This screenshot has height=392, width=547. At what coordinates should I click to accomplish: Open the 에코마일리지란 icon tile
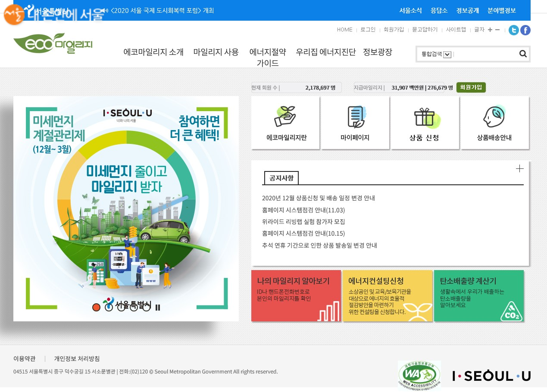pos(285,123)
